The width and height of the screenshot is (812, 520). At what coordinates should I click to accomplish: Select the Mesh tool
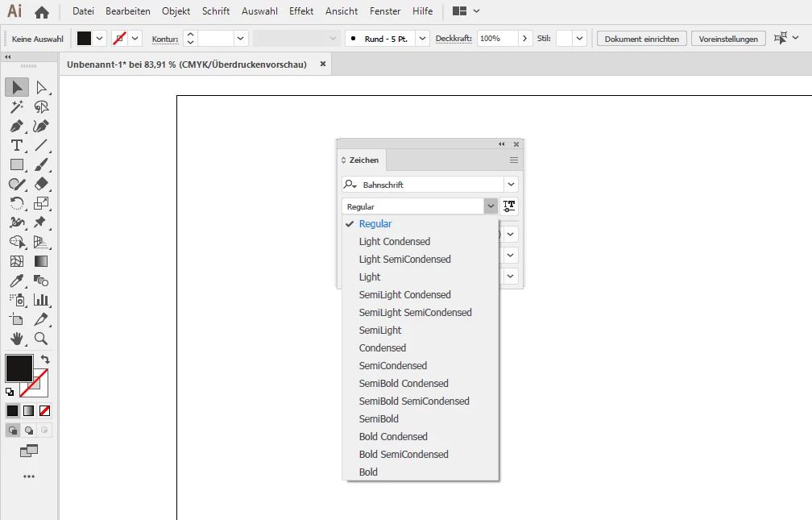click(17, 261)
